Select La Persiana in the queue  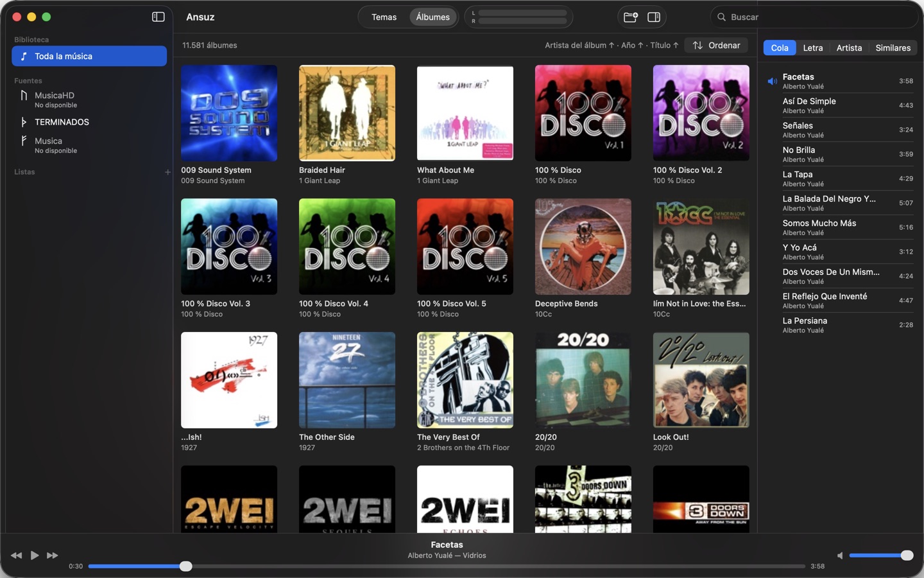(x=840, y=325)
